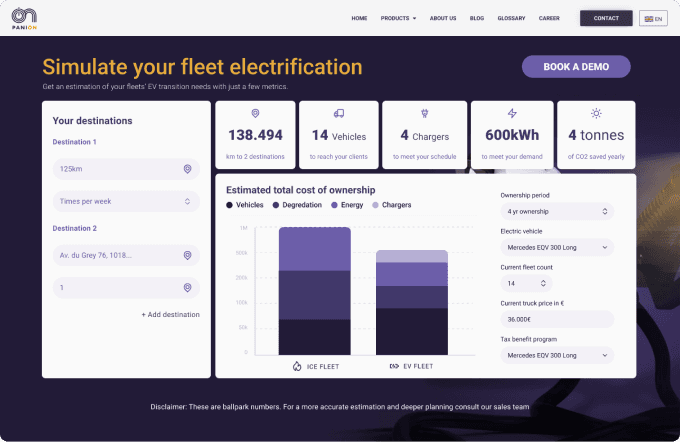Click the Energy legend color dot
This screenshot has width=680, height=442.
[x=334, y=205]
